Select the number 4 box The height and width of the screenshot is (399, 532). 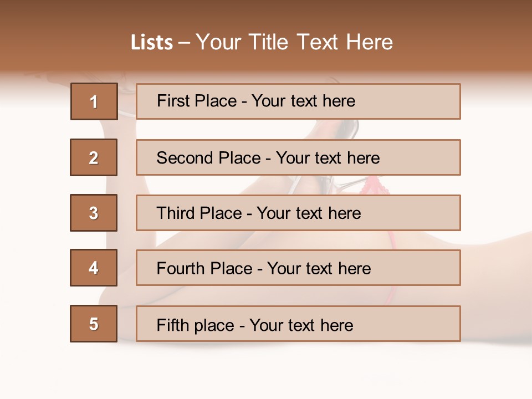[x=94, y=268]
